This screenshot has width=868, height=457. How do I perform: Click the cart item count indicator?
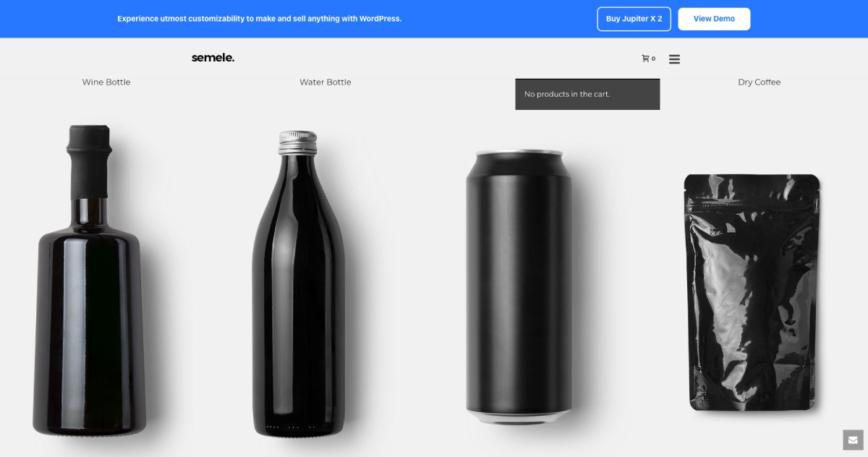pos(653,59)
